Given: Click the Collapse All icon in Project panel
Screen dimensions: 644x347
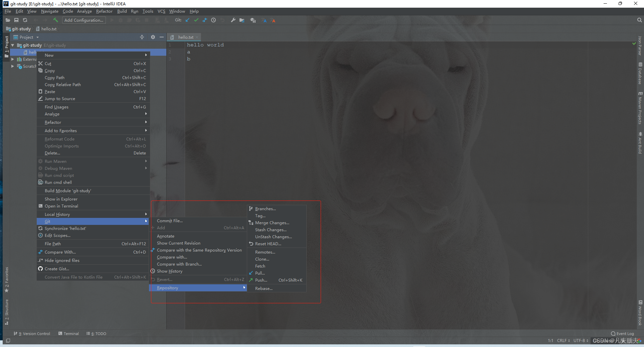Looking at the screenshot, I should click(x=142, y=37).
